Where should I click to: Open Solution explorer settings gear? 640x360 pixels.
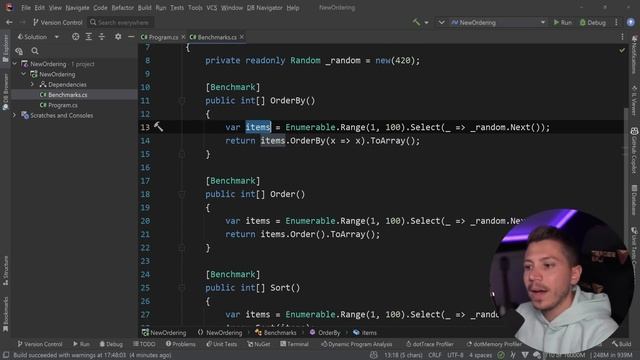tap(118, 37)
